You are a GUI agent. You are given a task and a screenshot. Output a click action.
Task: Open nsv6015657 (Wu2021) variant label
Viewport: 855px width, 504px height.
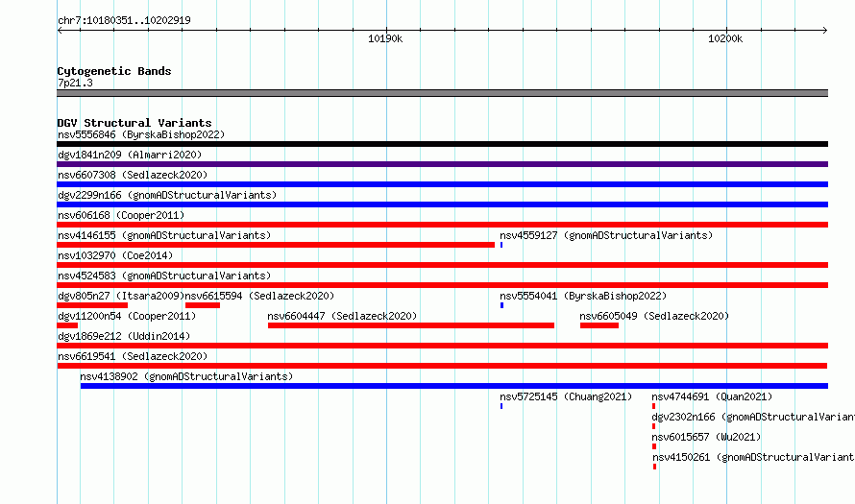(706, 437)
